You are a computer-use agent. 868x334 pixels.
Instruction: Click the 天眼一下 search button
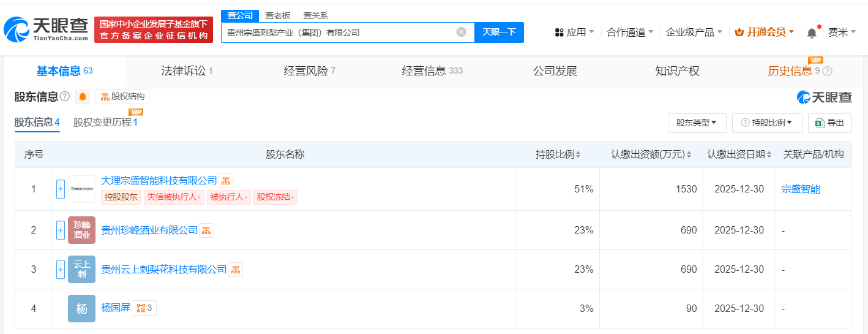499,32
